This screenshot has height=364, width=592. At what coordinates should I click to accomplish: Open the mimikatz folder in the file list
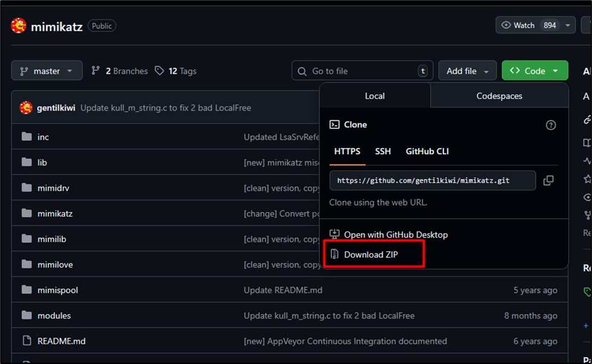click(x=55, y=213)
